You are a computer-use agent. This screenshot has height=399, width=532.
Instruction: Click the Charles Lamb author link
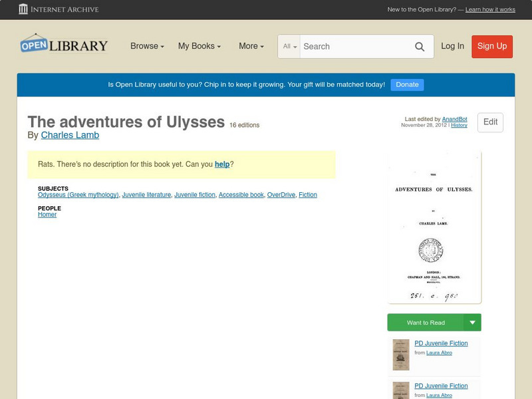pos(70,134)
